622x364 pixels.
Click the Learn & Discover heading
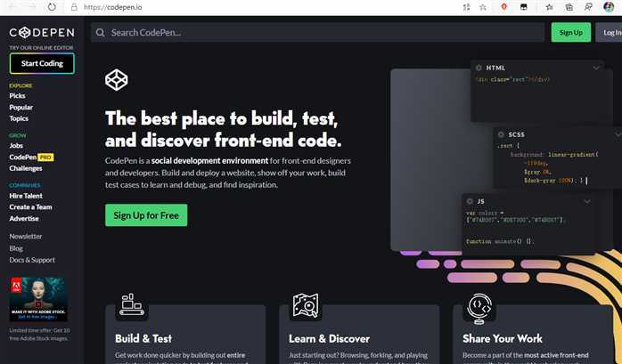pyautogui.click(x=329, y=339)
